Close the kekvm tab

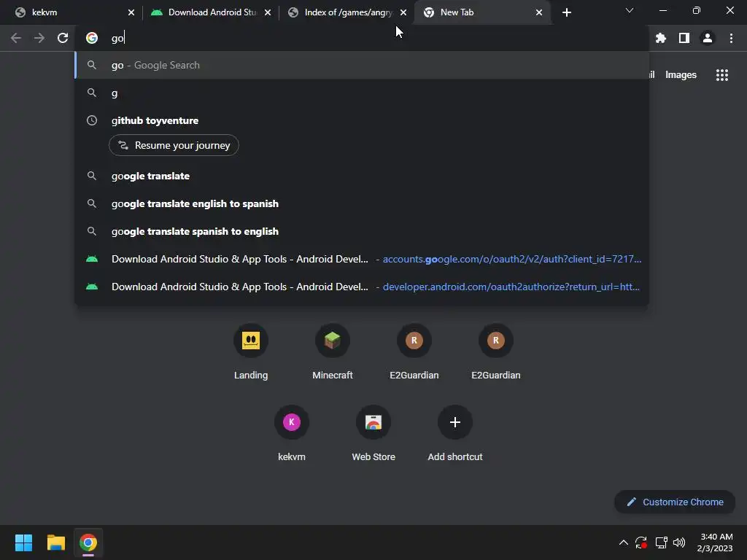[131, 12]
